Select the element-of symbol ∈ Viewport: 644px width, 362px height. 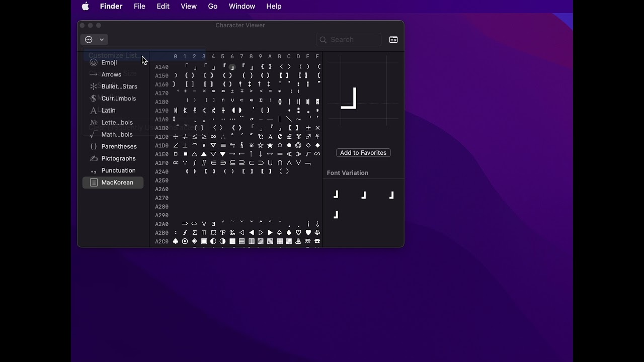pos(213,163)
